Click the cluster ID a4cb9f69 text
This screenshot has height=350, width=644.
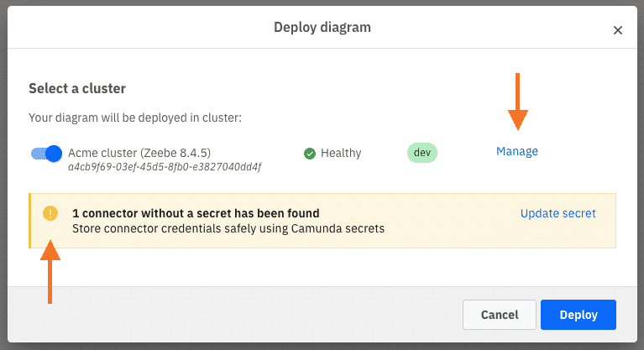click(165, 167)
